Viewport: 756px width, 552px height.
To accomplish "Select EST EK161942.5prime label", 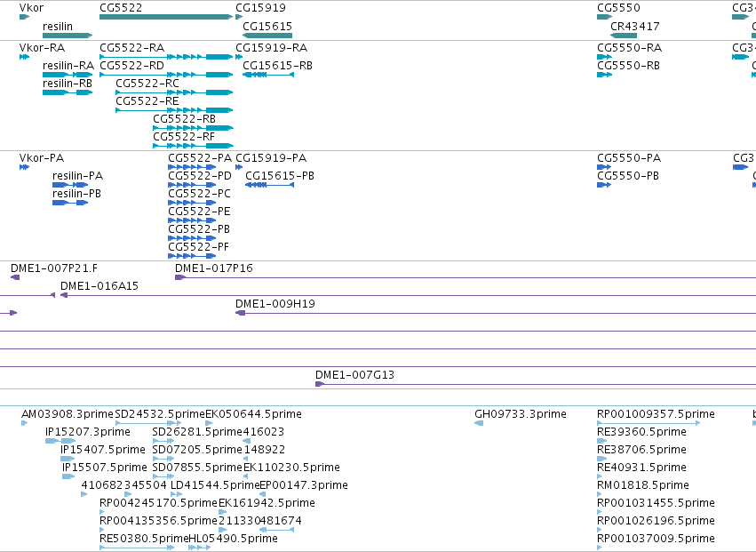I will coord(267,503).
